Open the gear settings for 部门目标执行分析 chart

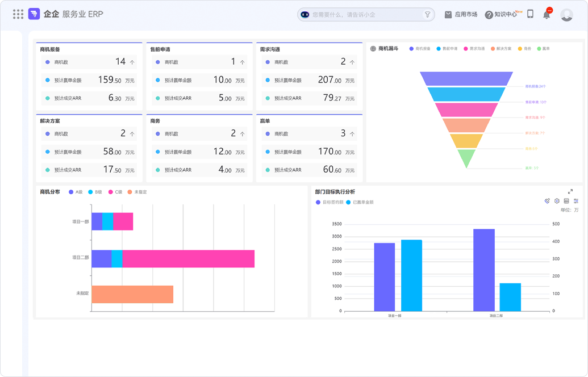(557, 201)
